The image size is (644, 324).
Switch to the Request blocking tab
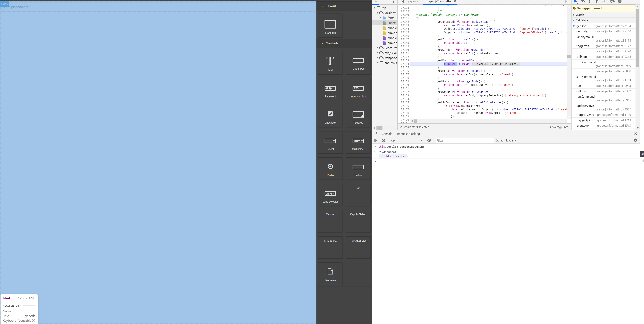tap(408, 134)
